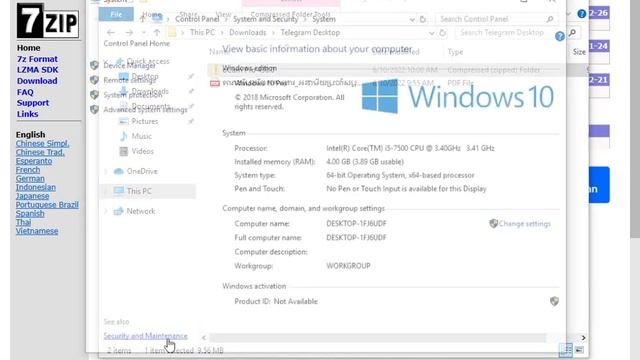Open the Control Panel address bar dropdown
The image size is (640, 360).
(411, 19)
